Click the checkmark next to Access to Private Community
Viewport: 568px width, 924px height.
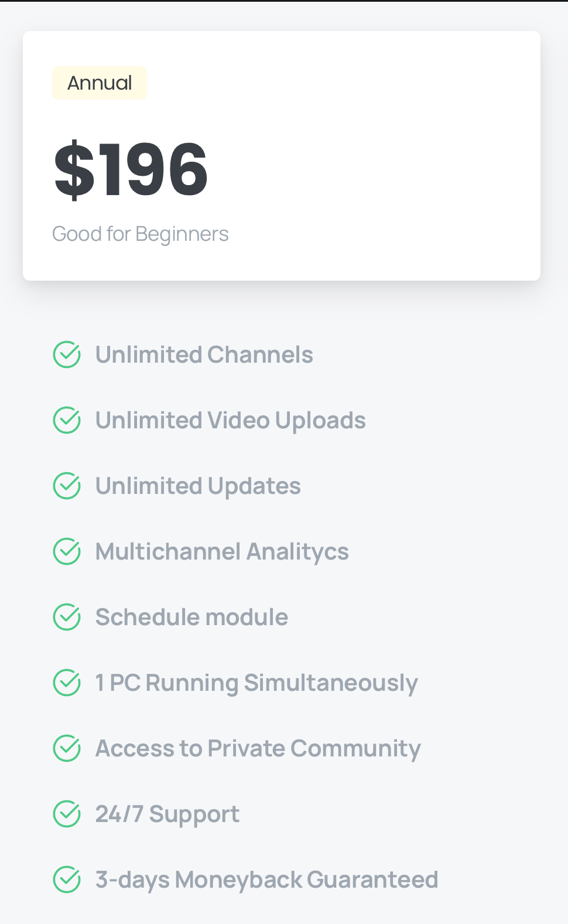click(x=67, y=748)
